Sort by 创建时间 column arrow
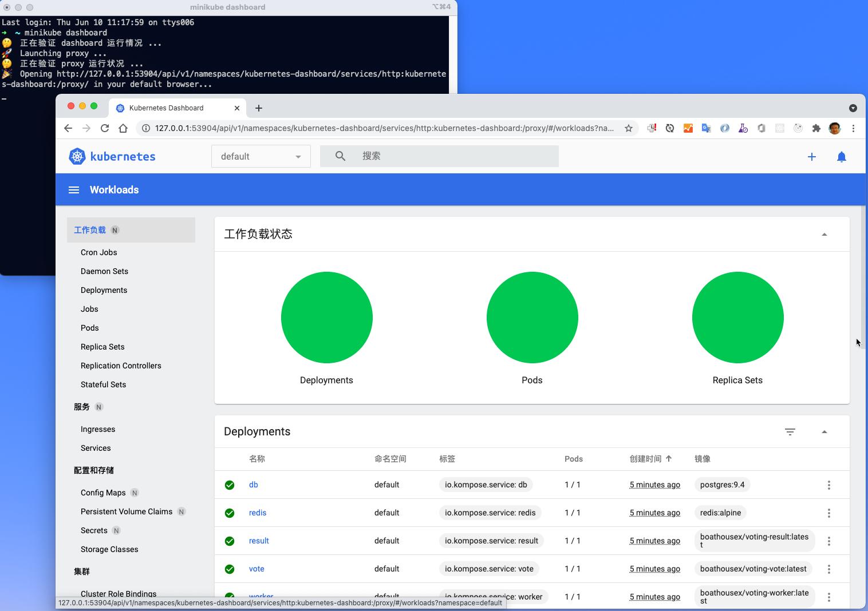868x611 pixels. click(x=669, y=458)
